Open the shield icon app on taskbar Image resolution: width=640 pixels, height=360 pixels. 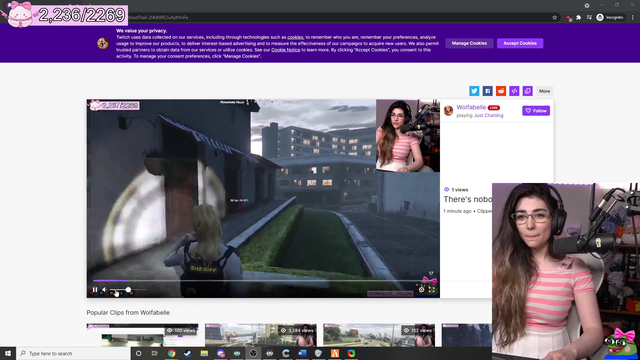318,353
